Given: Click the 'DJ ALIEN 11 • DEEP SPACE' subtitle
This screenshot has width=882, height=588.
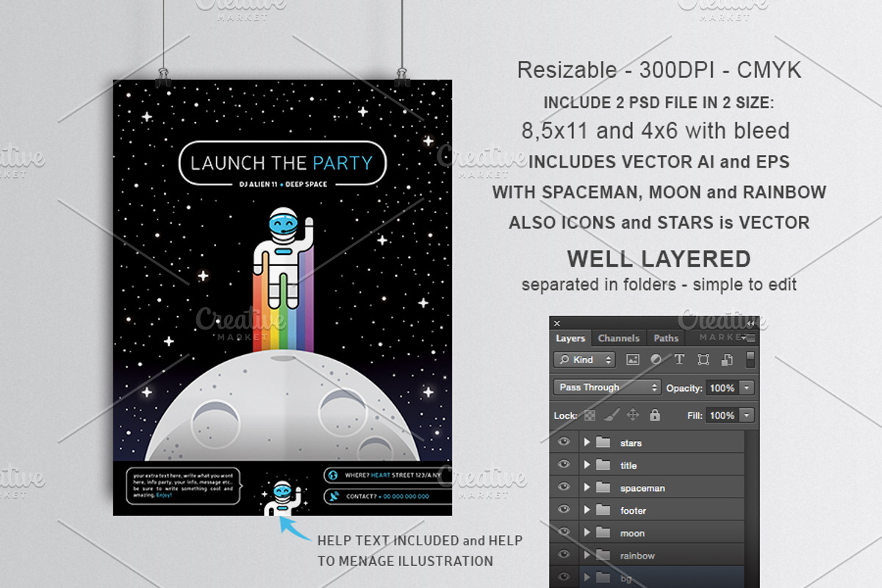Looking at the screenshot, I should click(283, 184).
